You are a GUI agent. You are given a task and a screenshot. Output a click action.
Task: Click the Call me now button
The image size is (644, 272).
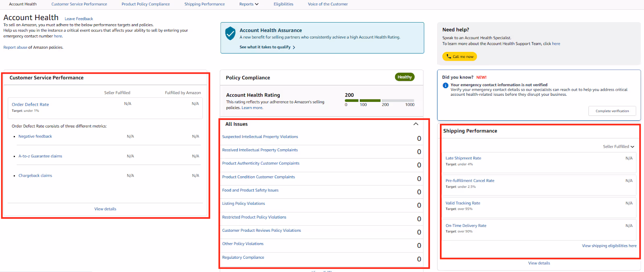460,57
